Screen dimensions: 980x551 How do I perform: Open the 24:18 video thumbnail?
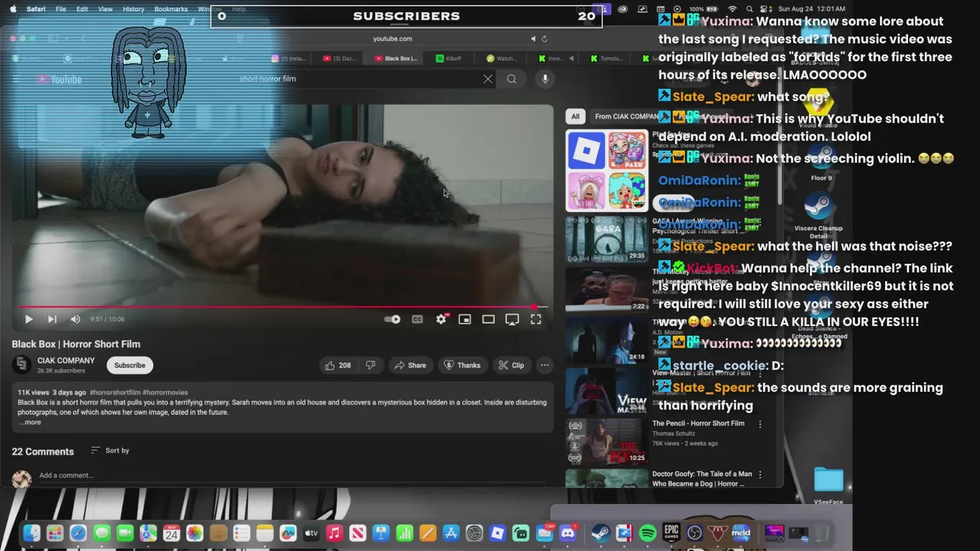click(606, 341)
